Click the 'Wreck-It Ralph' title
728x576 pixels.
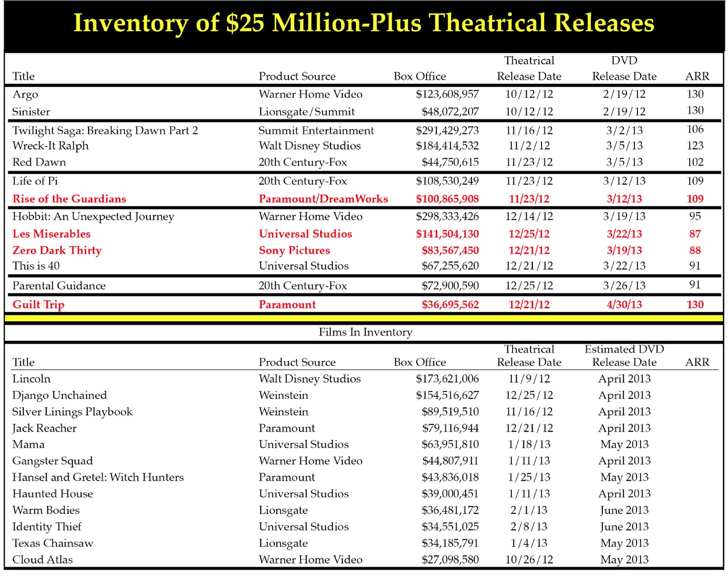51,146
